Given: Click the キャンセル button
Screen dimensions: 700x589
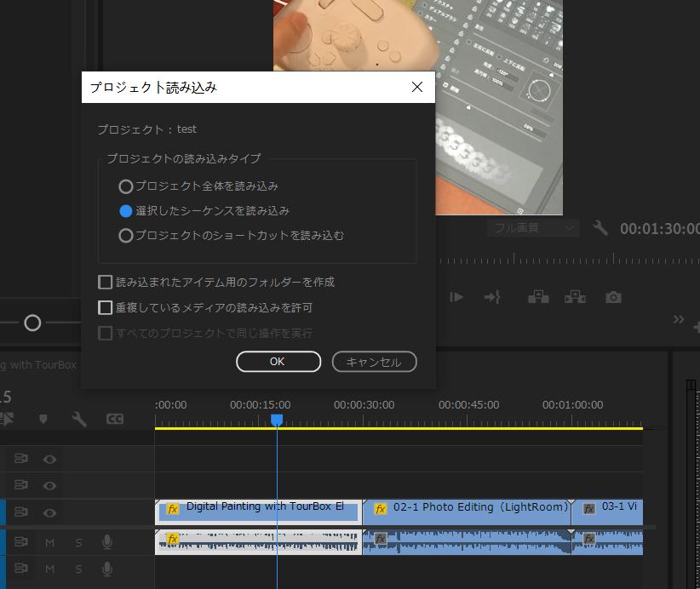Looking at the screenshot, I should 374,361.
